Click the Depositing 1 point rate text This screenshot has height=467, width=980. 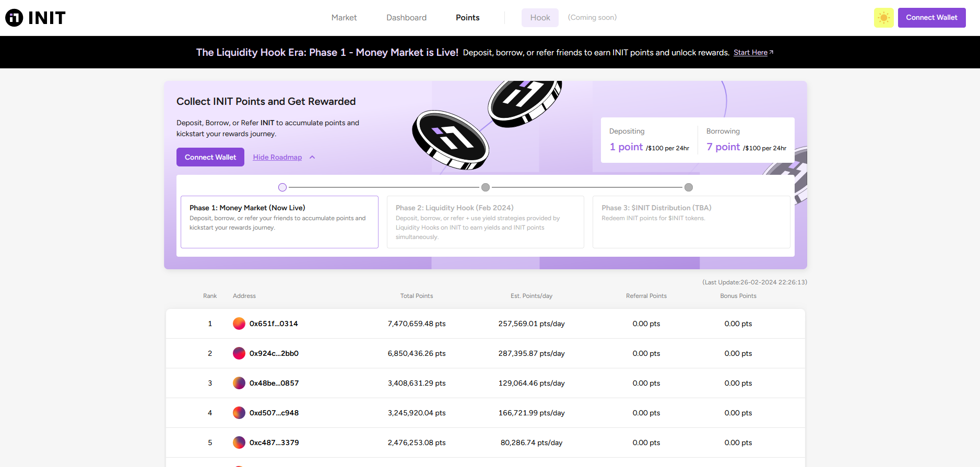pos(650,147)
